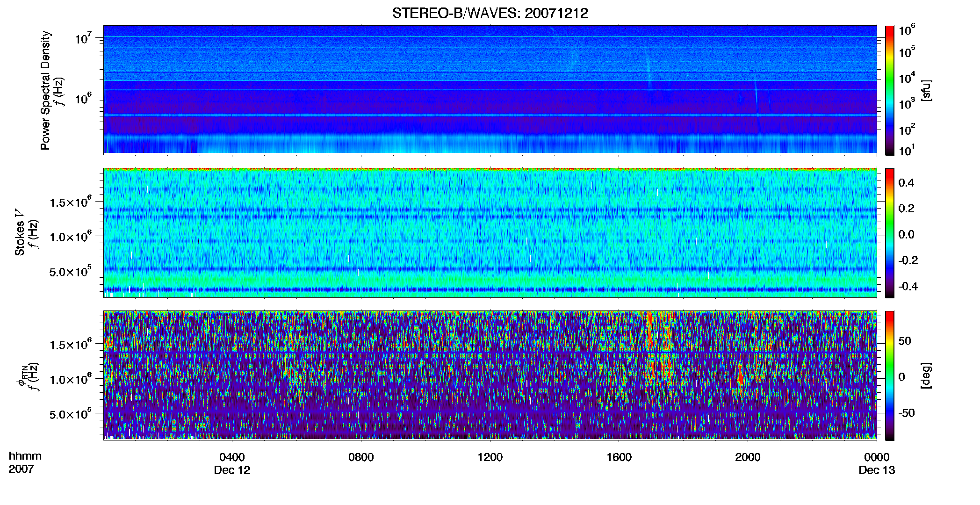Click the [deg] colorbar unit label
Screen dimensions: 980x505
(x=926, y=375)
